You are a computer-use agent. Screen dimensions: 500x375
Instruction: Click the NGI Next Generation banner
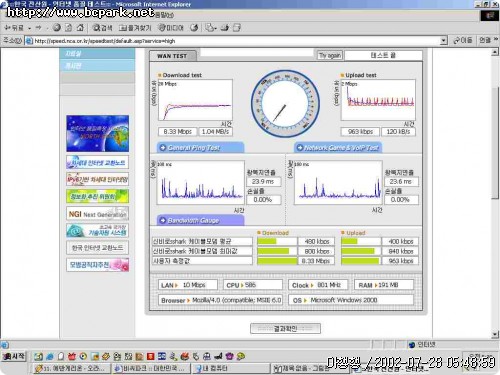click(x=97, y=214)
